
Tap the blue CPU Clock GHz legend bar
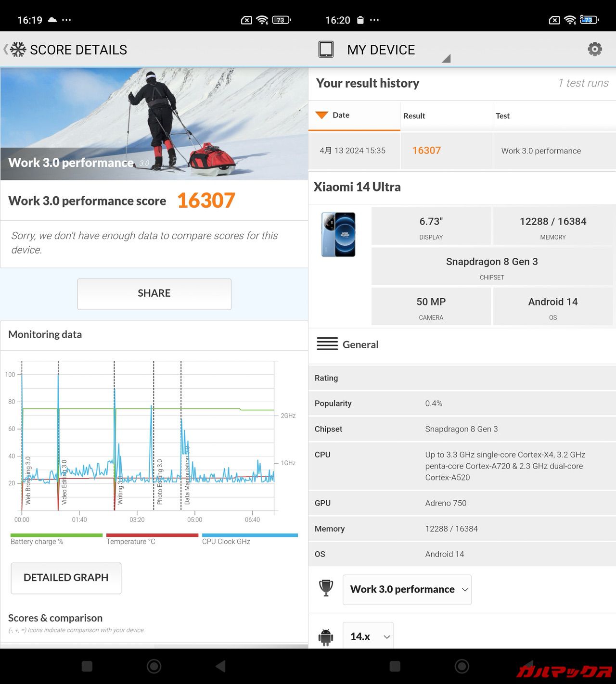[250, 535]
